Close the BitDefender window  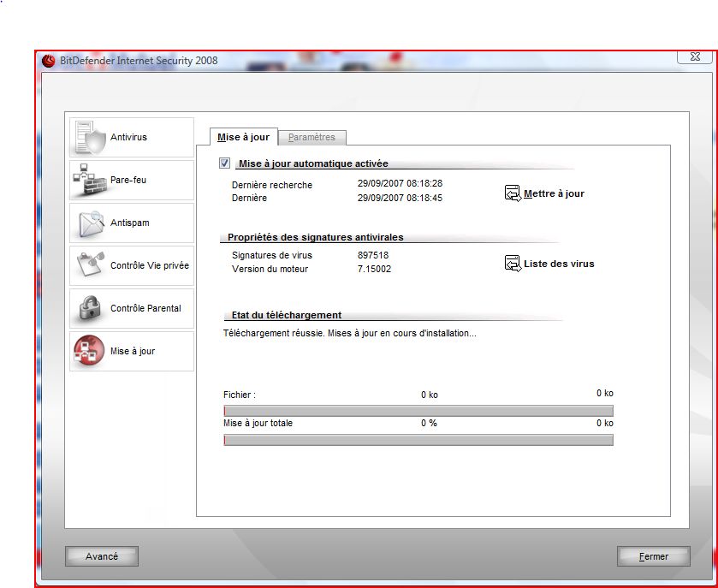(x=695, y=56)
